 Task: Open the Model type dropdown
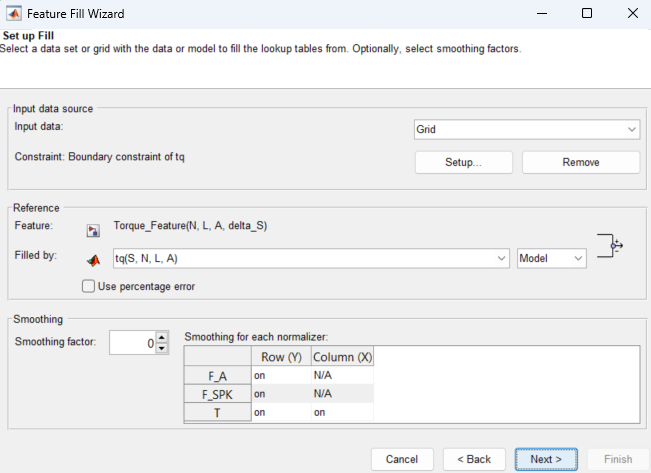tap(551, 258)
